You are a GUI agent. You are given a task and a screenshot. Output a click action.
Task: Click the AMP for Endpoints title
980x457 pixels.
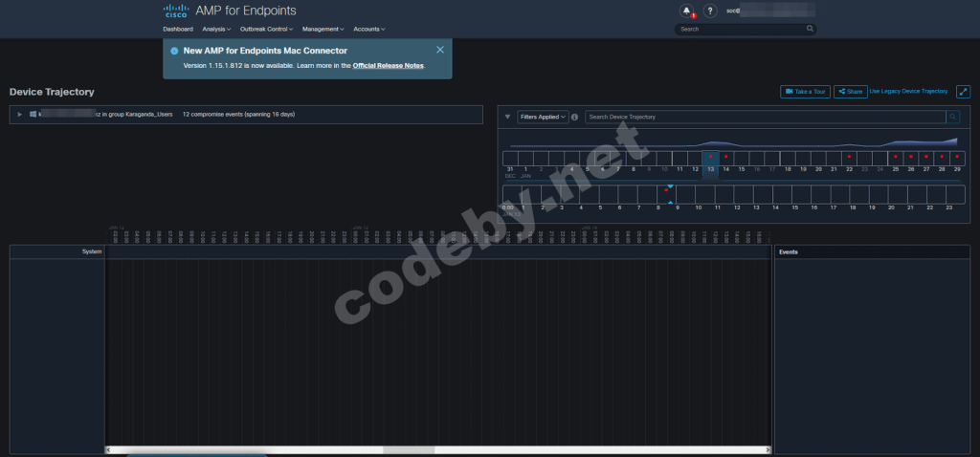246,11
